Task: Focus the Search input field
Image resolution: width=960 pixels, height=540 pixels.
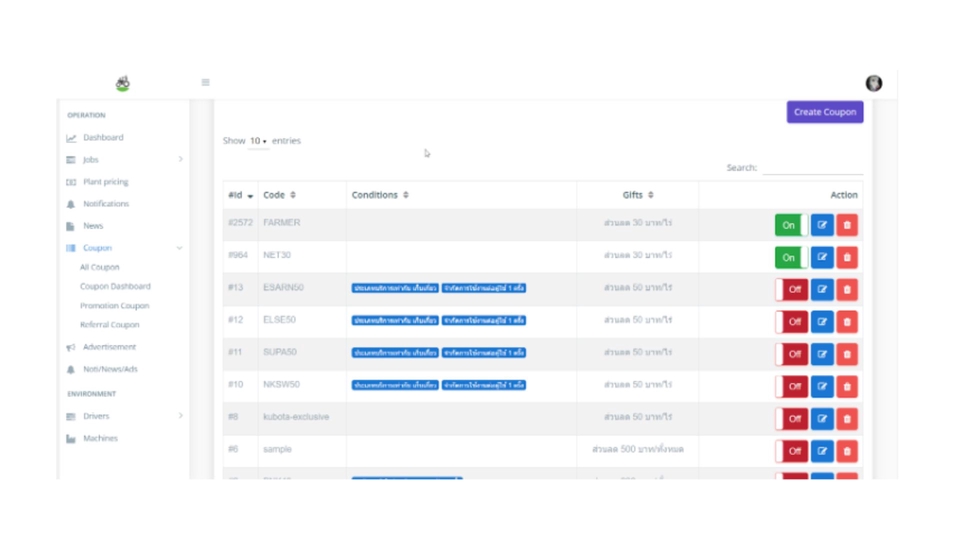Action: [x=812, y=167]
